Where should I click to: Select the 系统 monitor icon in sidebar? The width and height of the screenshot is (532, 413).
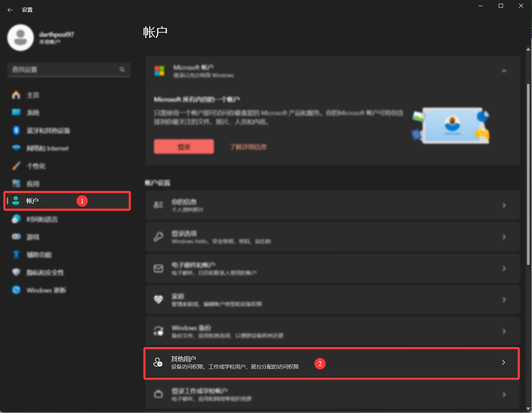(16, 112)
